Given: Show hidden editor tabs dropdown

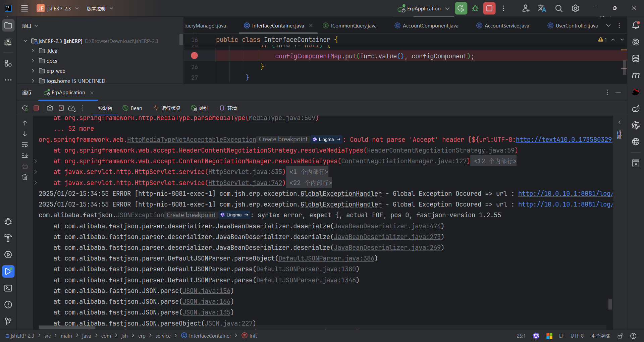Looking at the screenshot, I should point(608,25).
